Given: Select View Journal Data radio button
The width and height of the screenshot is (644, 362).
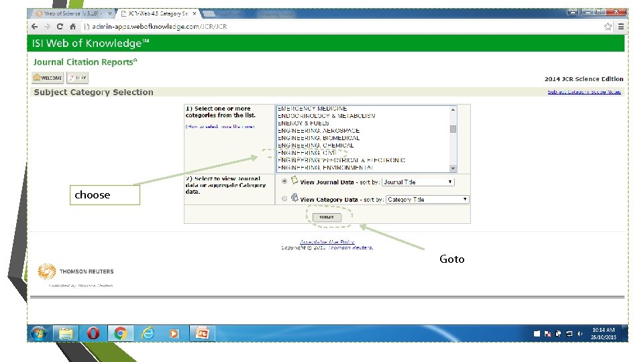Looking at the screenshot, I should point(284,181).
